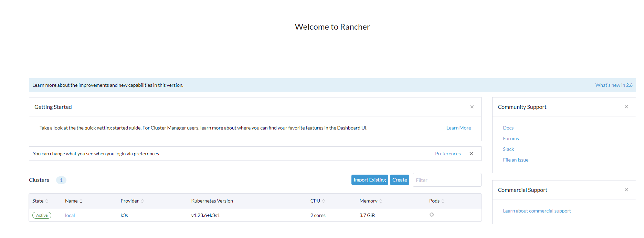Close the Commercial Support panel
644x238 pixels.
point(626,190)
